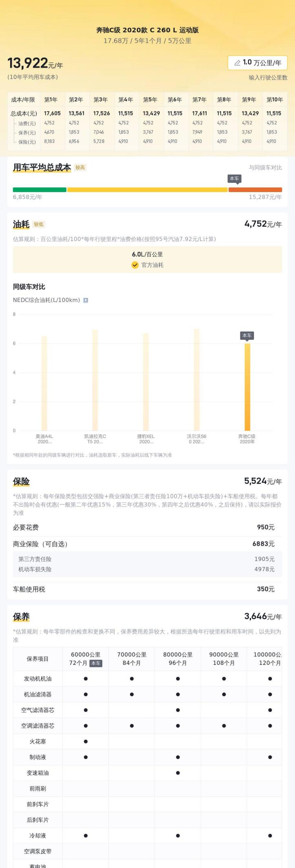The height and width of the screenshot is (868, 295).
Task: Click the pencil edit icon beside 1.0万公里/年
Action: (x=237, y=63)
